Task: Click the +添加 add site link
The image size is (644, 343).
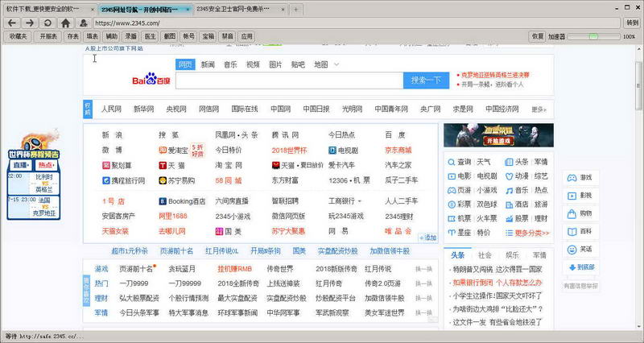Action: (428, 238)
